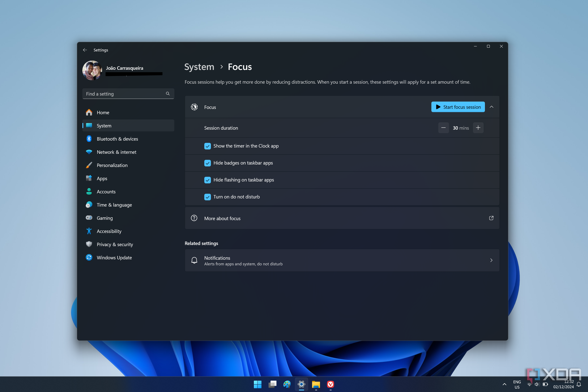The height and width of the screenshot is (392, 588).
Task: Show hidden tray icons chevron
Action: click(x=505, y=384)
